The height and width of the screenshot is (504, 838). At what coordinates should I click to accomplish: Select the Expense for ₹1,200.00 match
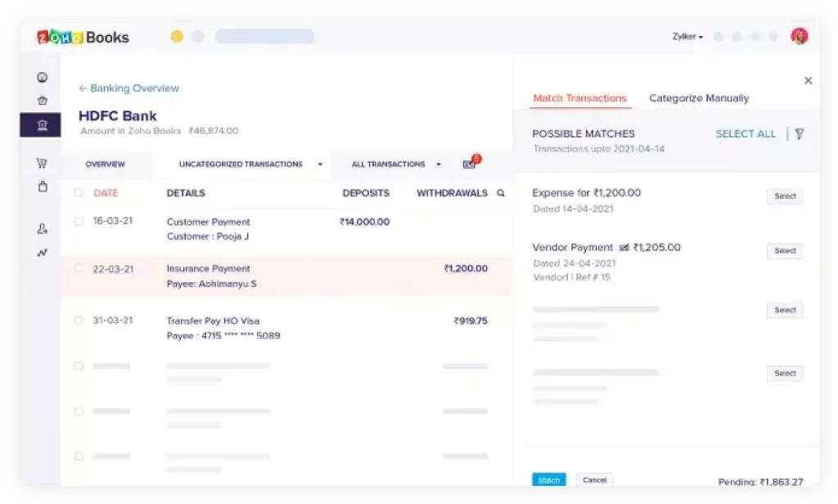[785, 196]
